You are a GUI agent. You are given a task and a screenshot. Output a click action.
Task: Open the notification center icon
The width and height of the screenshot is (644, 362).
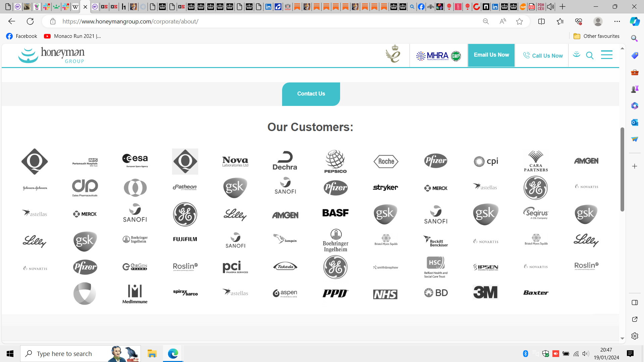coord(630,354)
